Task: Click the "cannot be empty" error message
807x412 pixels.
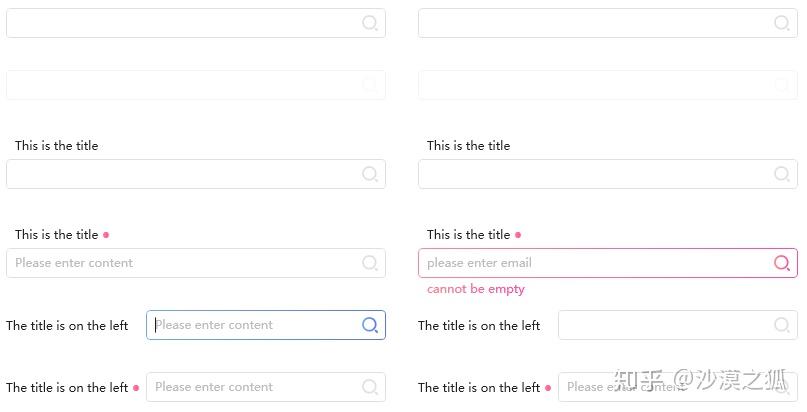Action: 476,289
